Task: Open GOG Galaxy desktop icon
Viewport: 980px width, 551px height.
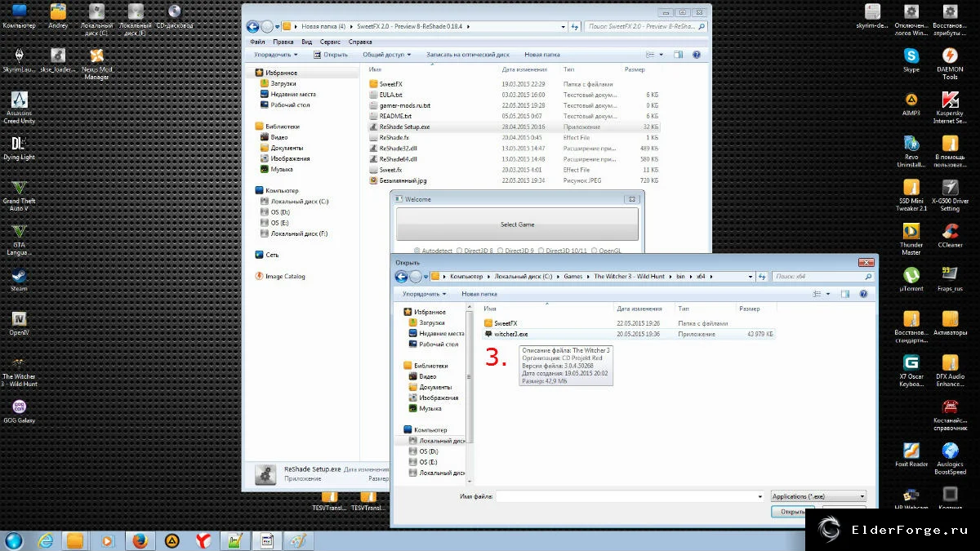Action: [19, 411]
